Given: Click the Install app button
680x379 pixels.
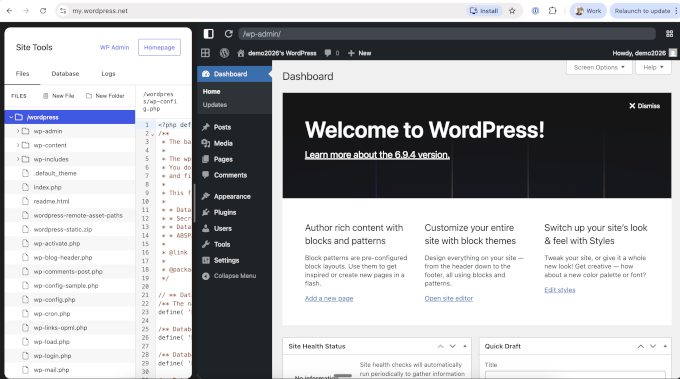Looking at the screenshot, I should [484, 11].
